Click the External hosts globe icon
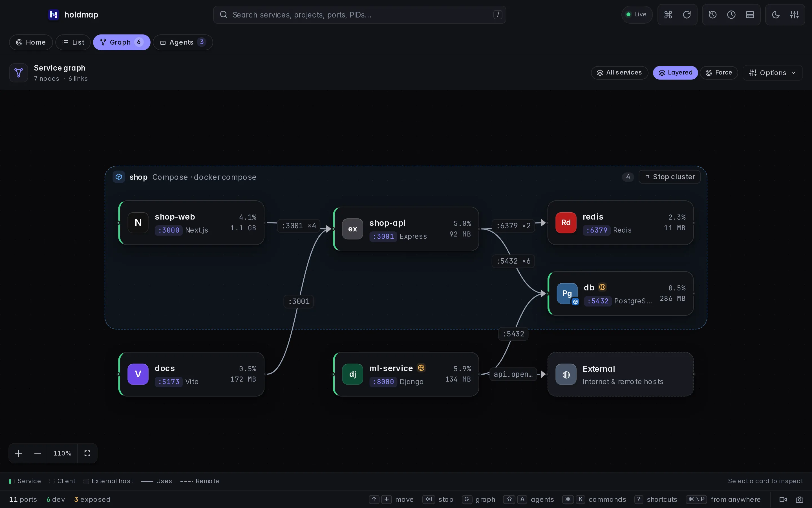812x508 pixels. click(566, 374)
